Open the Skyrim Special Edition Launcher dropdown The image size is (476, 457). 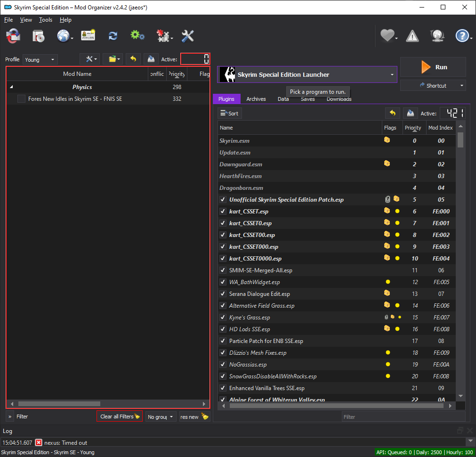coord(307,74)
